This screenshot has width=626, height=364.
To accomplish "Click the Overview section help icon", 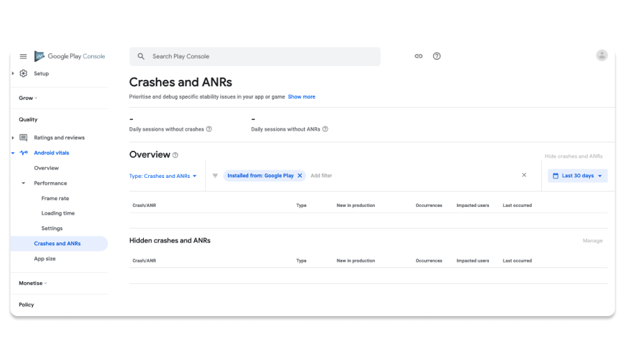I will click(x=175, y=155).
